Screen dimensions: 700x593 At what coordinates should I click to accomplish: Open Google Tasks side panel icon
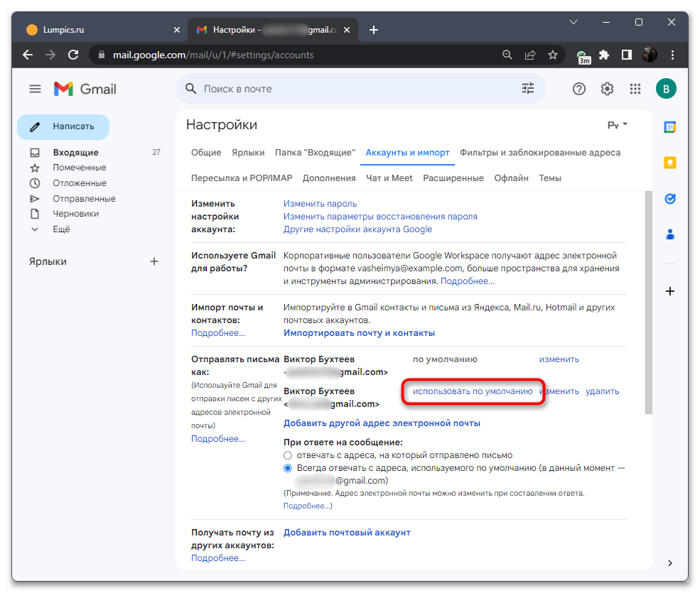point(669,199)
